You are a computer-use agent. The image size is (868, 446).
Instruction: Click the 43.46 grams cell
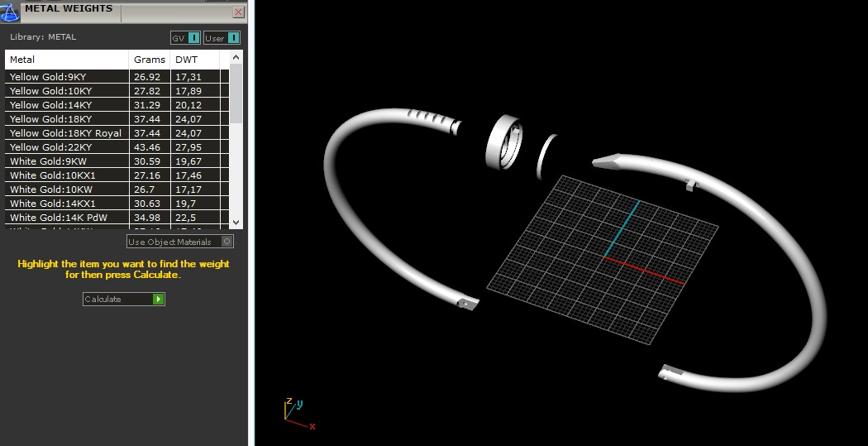[150, 147]
